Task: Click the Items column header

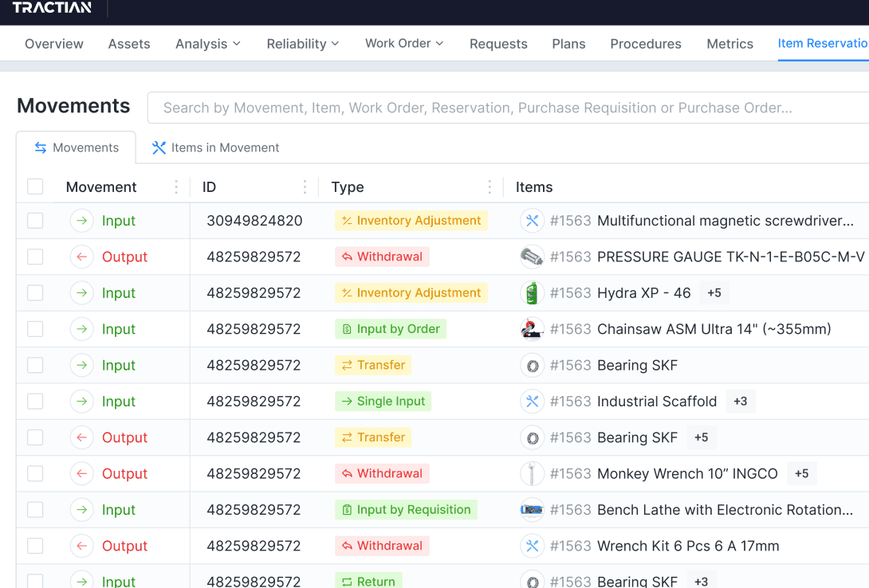Action: (534, 187)
